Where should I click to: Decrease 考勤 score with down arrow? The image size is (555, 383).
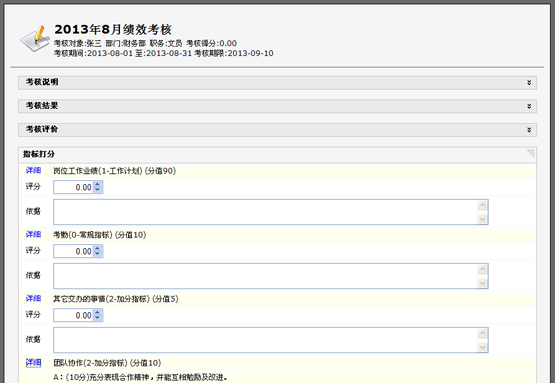[98, 254]
